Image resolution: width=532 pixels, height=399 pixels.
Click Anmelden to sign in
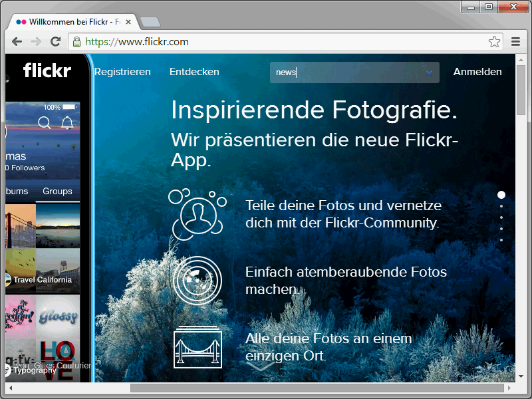tap(477, 72)
